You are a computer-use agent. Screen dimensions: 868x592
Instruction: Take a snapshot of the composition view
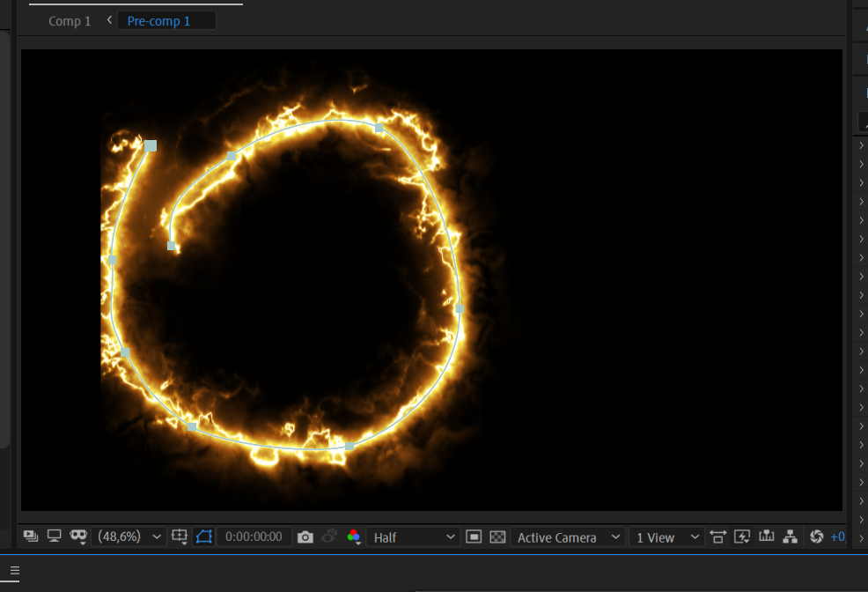coord(304,536)
